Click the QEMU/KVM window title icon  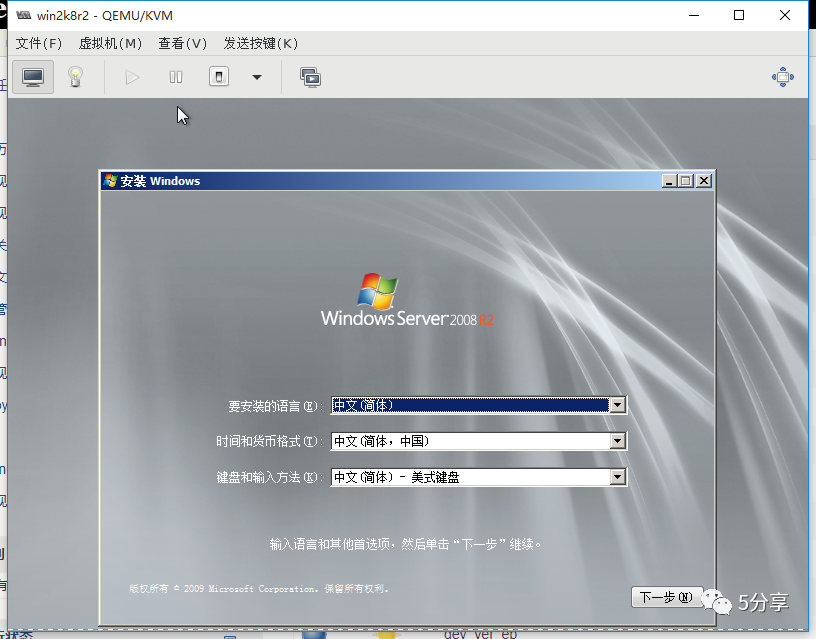23,15
